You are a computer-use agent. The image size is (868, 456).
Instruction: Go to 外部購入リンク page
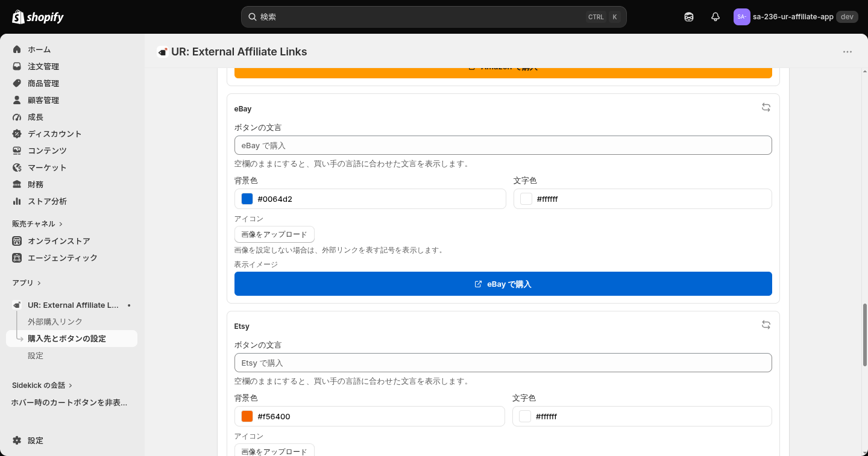coord(55,322)
